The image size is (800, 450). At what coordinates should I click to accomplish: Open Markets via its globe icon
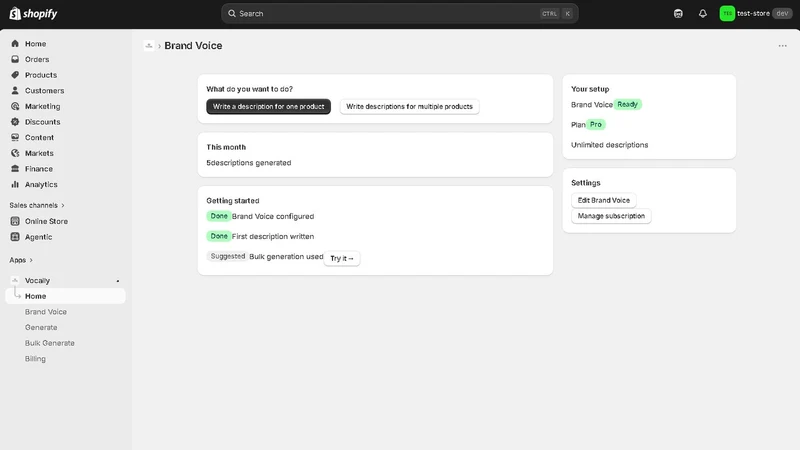15,153
